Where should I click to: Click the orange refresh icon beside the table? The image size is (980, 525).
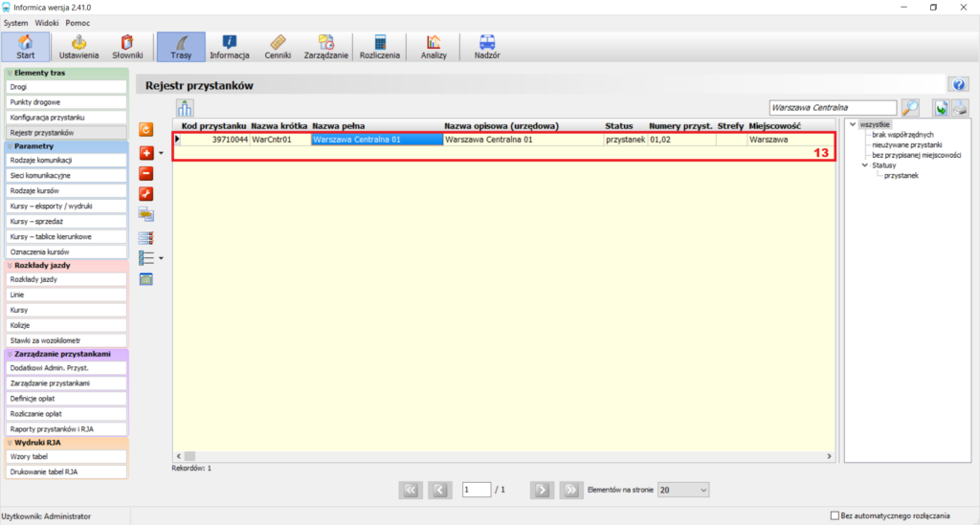146,129
